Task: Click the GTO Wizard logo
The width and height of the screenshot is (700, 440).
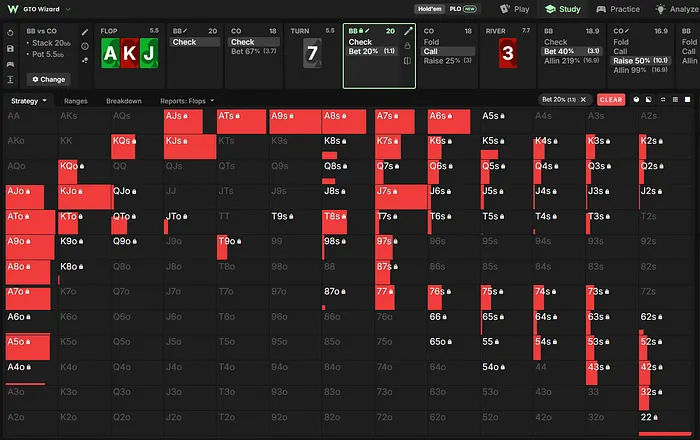Action: click(13, 9)
